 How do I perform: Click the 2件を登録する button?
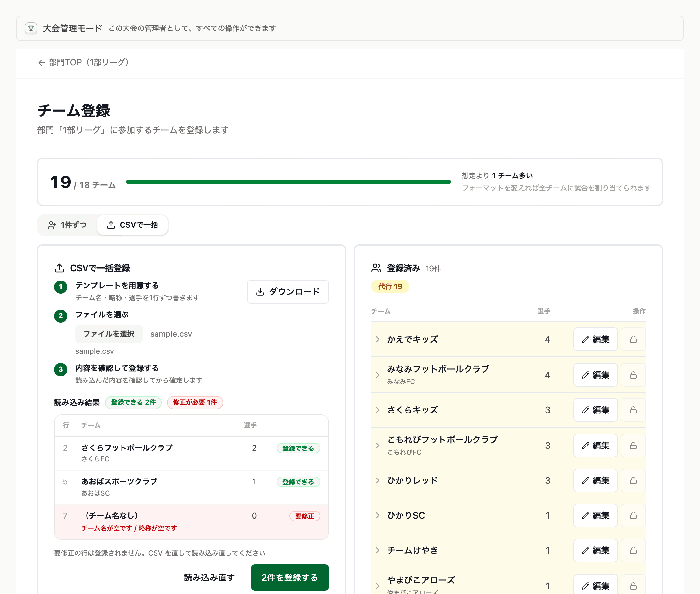[290, 577]
